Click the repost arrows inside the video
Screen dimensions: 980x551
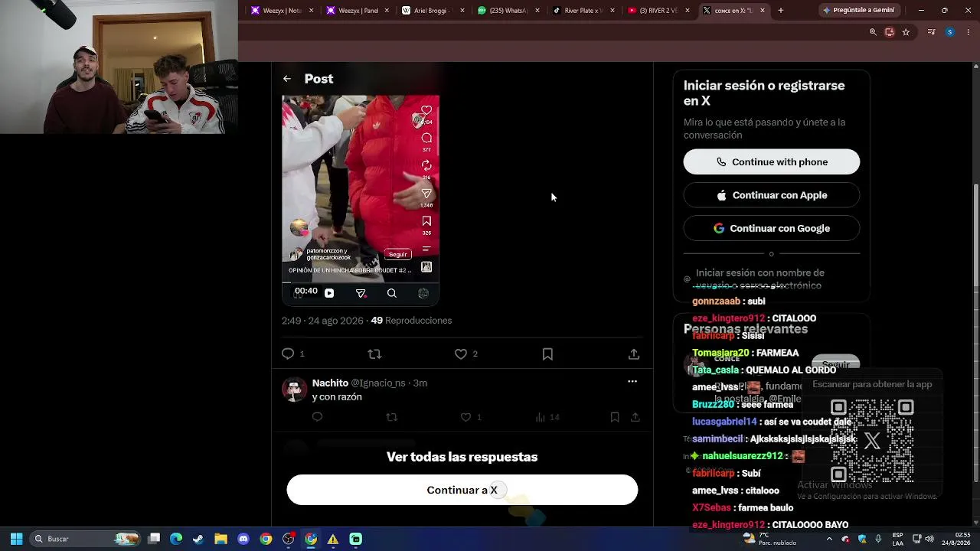coord(426,165)
